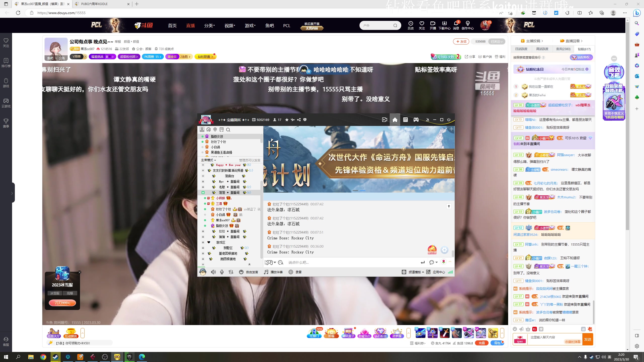Open Chrome from the Windows taskbar

point(43,357)
